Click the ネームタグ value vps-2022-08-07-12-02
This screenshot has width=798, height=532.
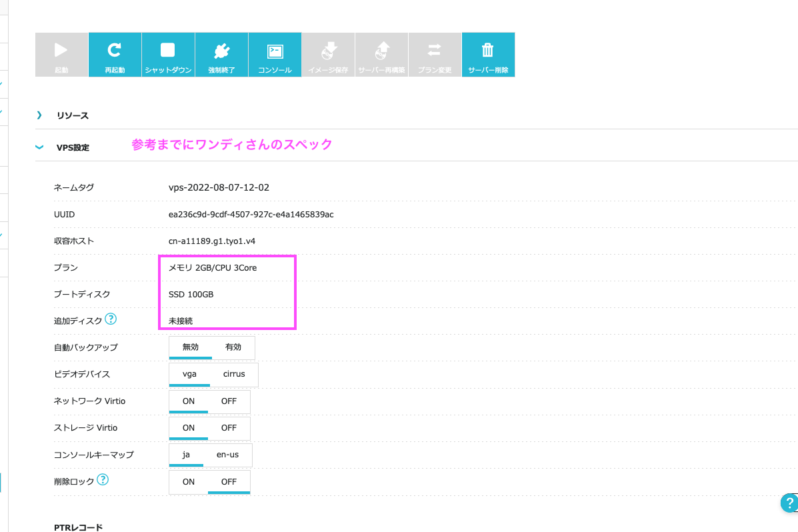(x=219, y=188)
